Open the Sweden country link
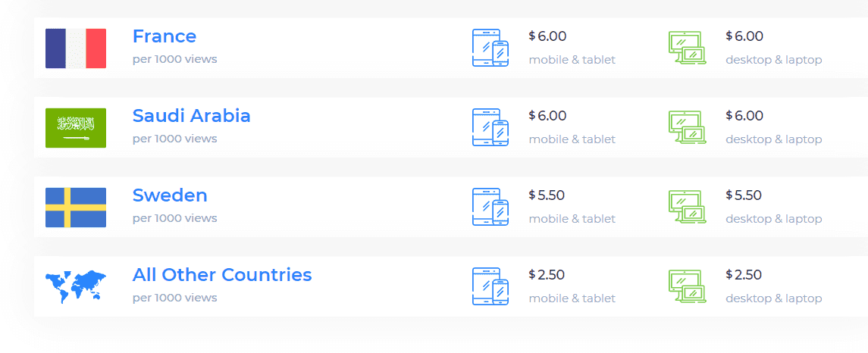 [x=170, y=195]
